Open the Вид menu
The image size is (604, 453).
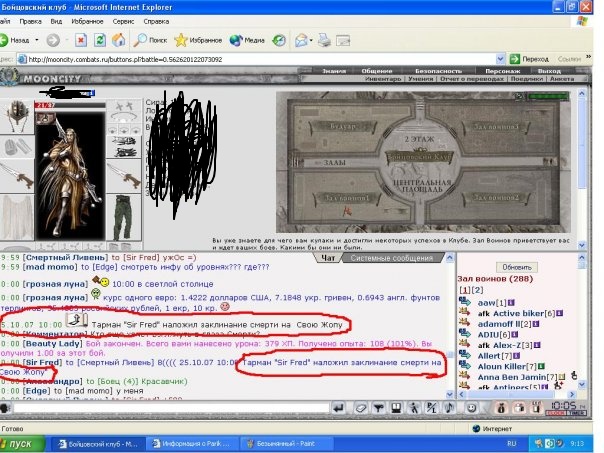pos(56,22)
